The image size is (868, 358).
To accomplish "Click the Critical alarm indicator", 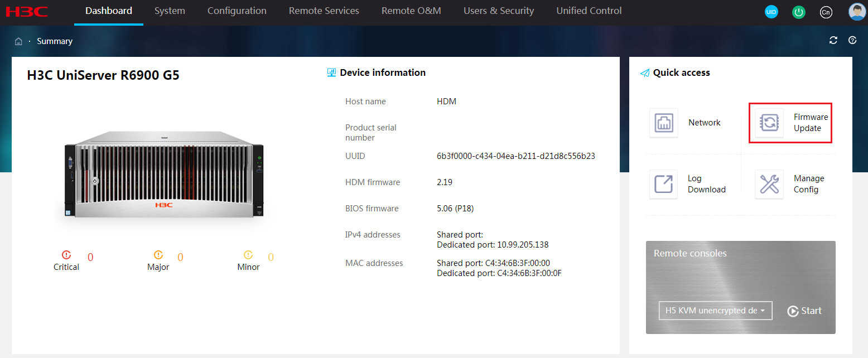I will [66, 260].
